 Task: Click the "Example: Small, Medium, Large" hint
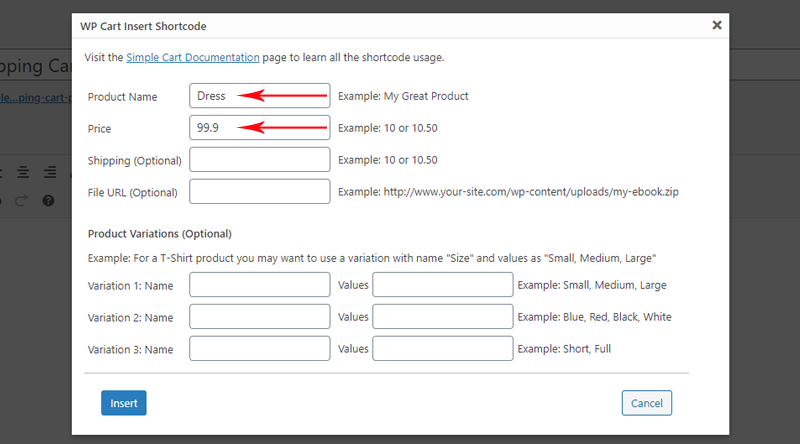(x=592, y=285)
